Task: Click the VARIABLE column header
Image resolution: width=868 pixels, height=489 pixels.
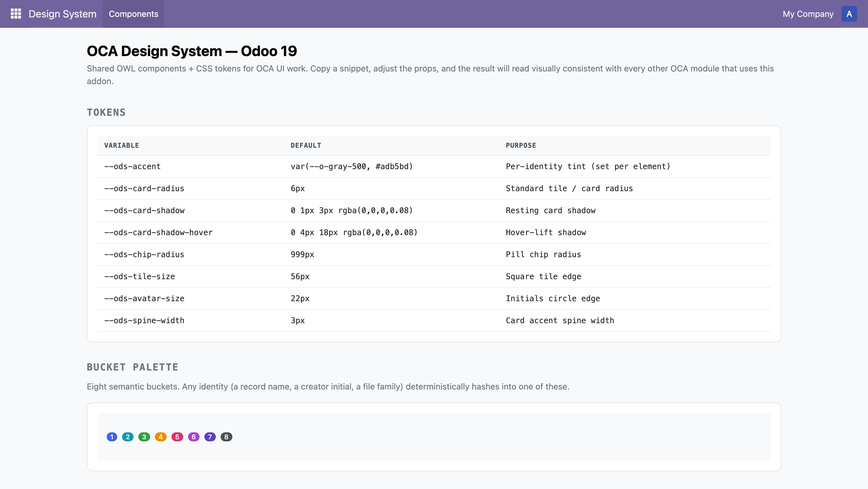Action: 122,145
